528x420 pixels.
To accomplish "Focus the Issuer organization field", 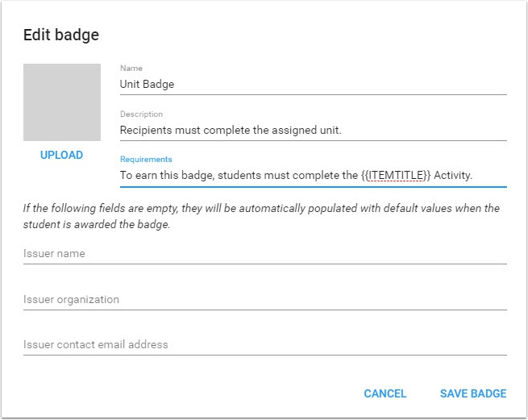I will pyautogui.click(x=264, y=300).
